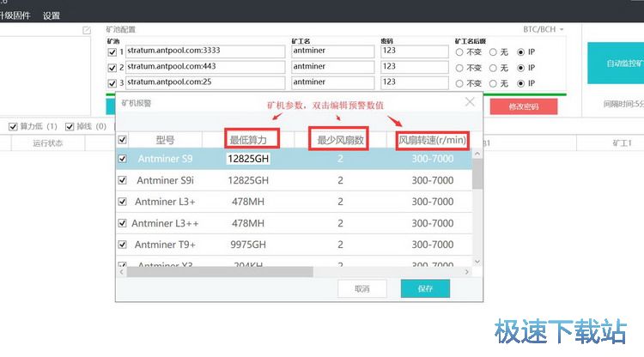Click the 保存 save button

point(425,288)
